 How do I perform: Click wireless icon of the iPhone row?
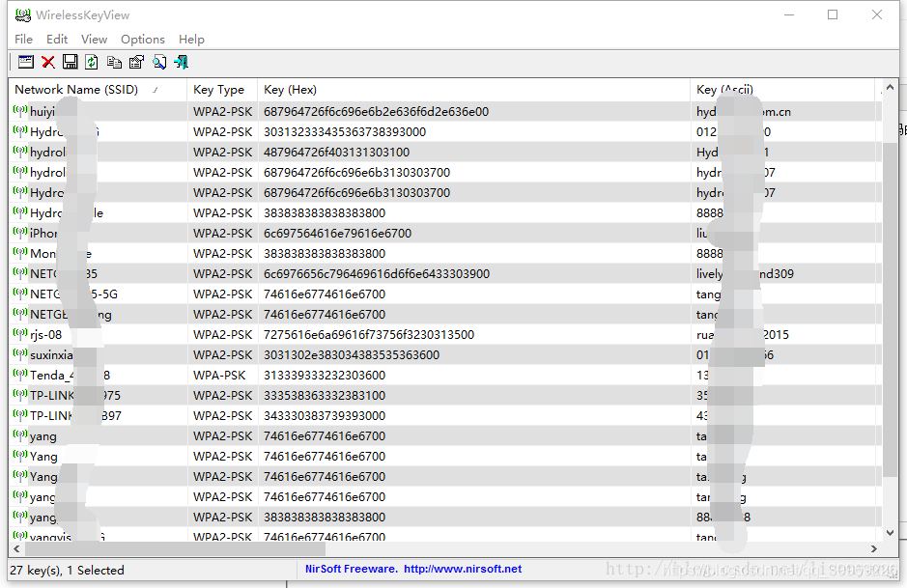20,233
